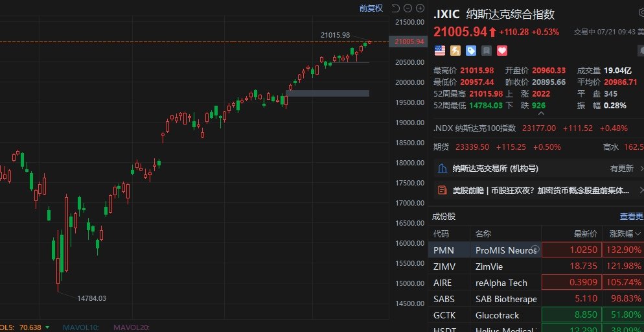
Task: Click the 52周最高 21015.98 value
Action: (486, 93)
